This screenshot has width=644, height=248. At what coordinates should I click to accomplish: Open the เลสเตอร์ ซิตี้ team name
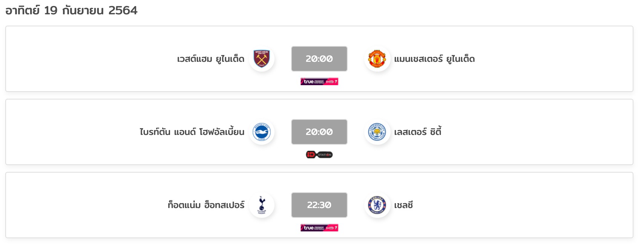point(418,132)
